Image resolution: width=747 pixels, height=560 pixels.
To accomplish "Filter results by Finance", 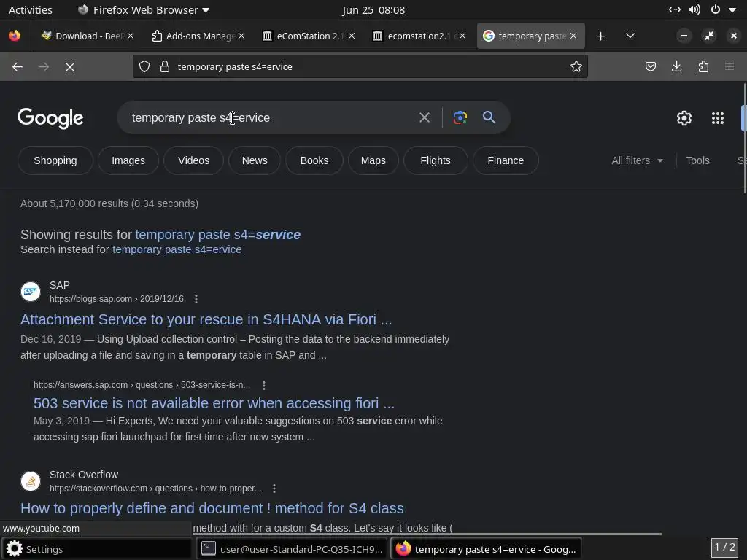I will coord(506,160).
